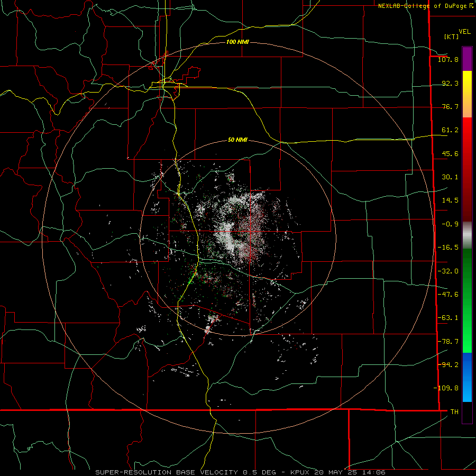Click the -47.6 velocity legend value

click(448, 295)
